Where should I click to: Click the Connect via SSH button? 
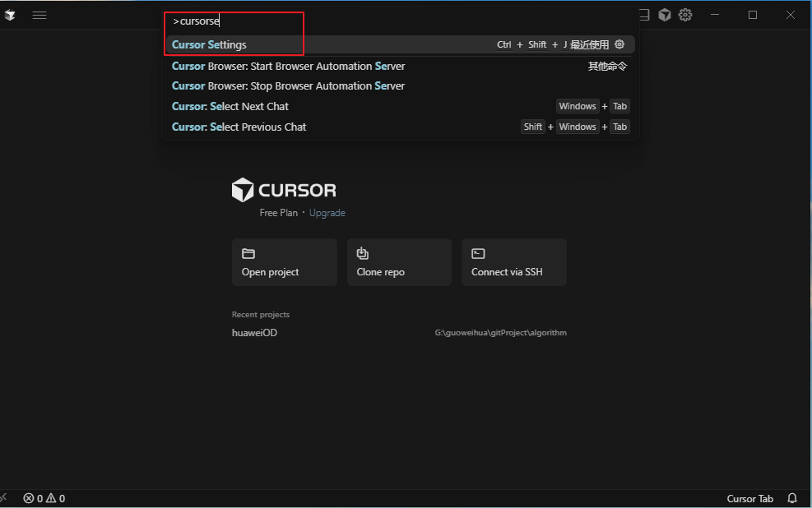(513, 262)
